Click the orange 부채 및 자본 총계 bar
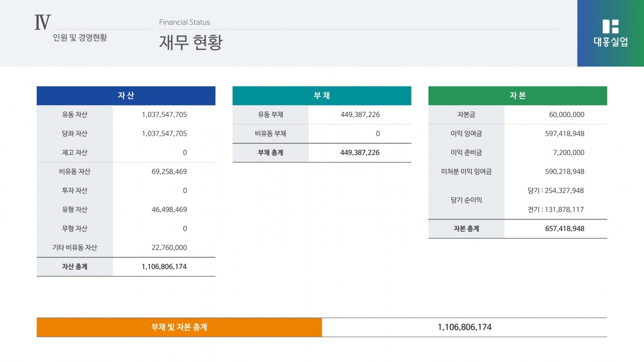Screen dimensions: 644x362 [x=179, y=327]
